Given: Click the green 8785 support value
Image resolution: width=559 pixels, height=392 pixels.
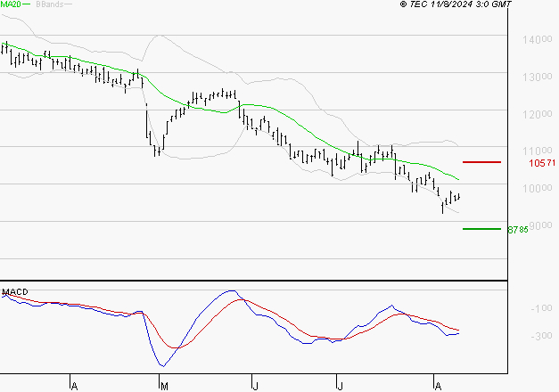Looking at the screenshot, I should (x=518, y=230).
